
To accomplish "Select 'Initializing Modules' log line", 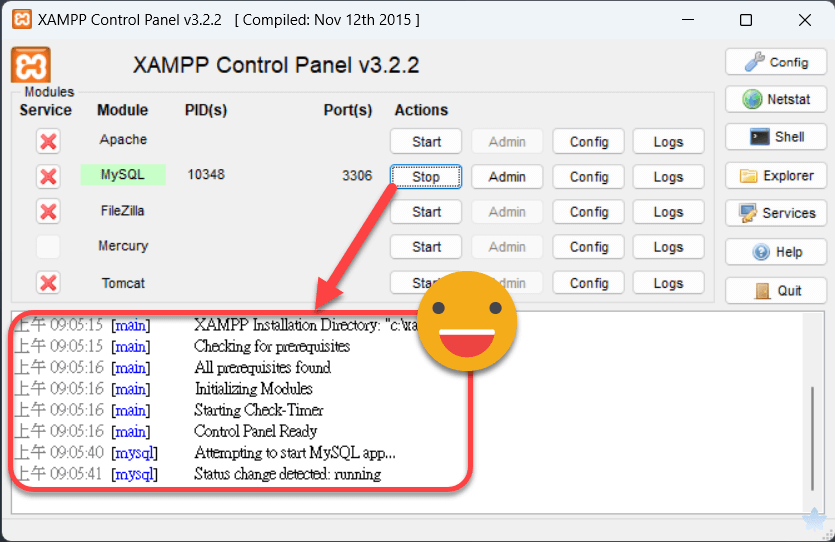I will [253, 389].
